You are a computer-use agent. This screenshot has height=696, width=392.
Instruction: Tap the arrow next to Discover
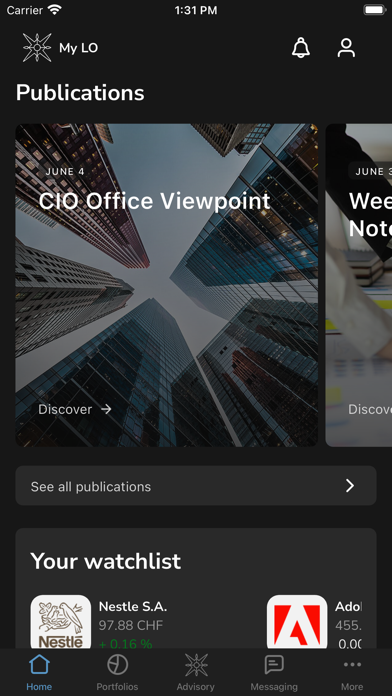(106, 409)
